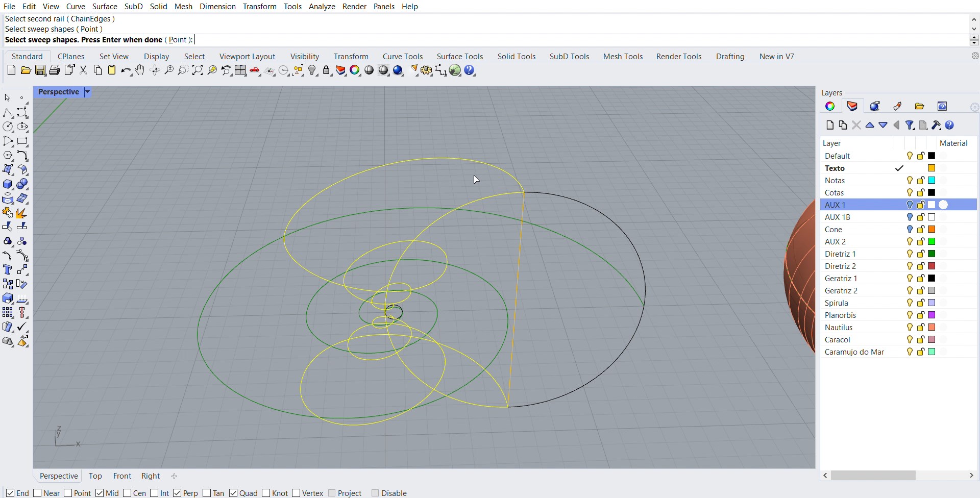The height and width of the screenshot is (498, 980).
Task: Click the red car named-views icon
Action: (255, 70)
